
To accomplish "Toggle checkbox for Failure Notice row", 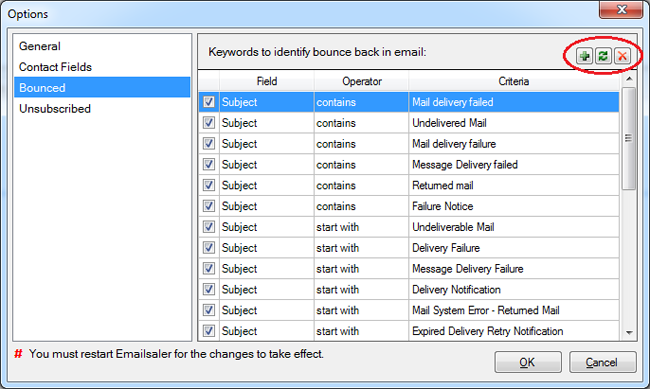I will click(x=209, y=206).
